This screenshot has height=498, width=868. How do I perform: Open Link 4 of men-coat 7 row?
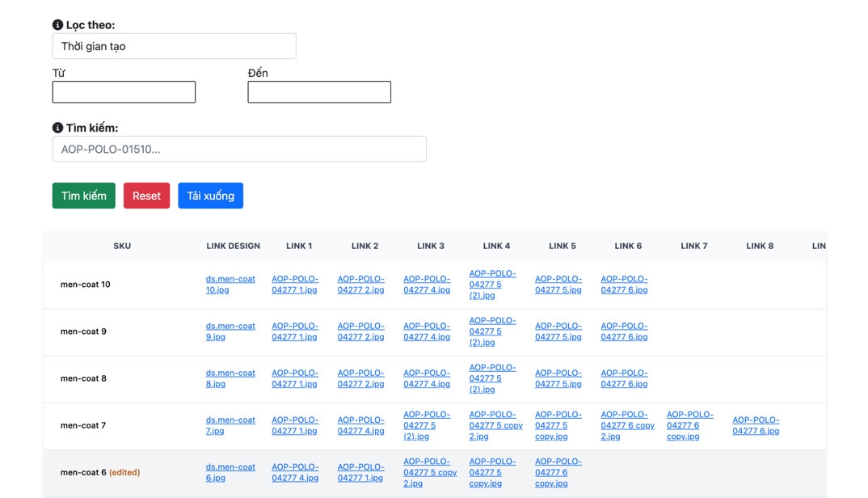[496, 425]
